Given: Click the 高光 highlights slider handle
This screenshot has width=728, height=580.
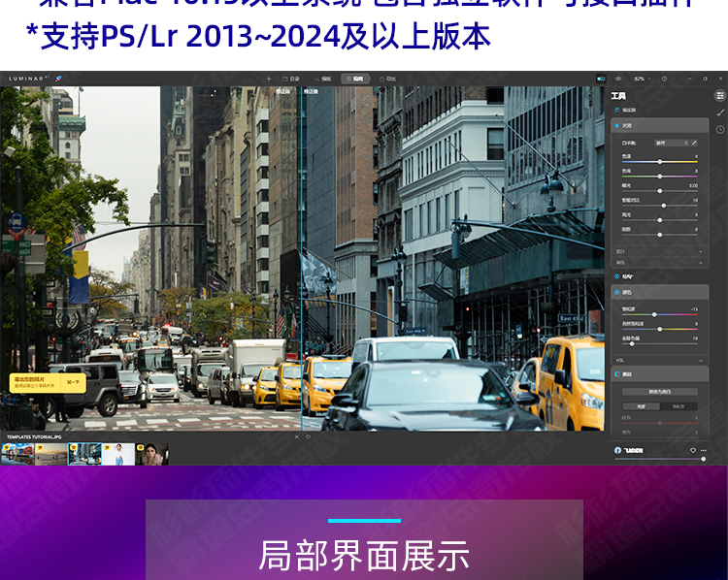Looking at the screenshot, I should (660, 220).
